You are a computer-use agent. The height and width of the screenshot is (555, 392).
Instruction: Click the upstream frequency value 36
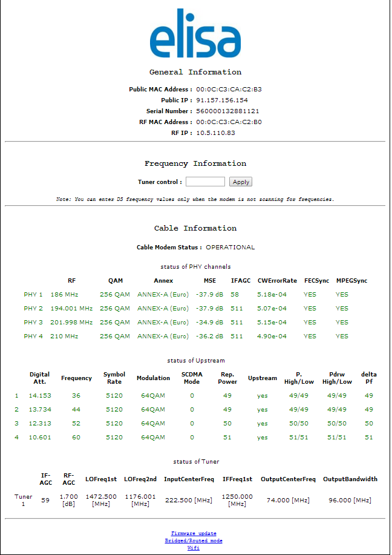pyautogui.click(x=76, y=395)
